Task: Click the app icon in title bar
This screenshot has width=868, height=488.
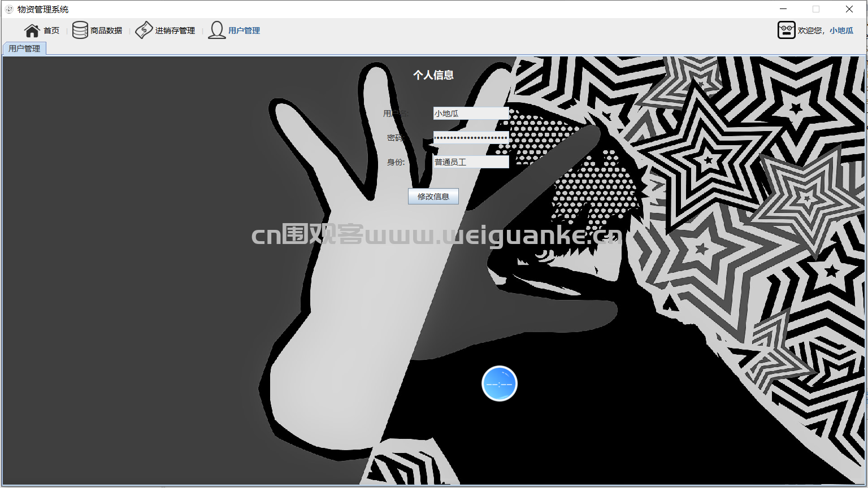Action: (9, 9)
